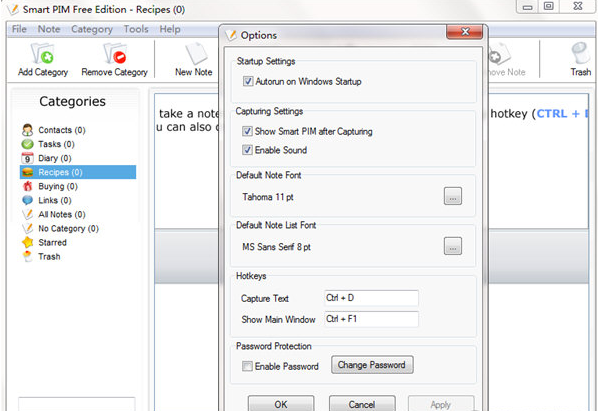Select the Contacts category icon
This screenshot has height=411, width=598.
pyautogui.click(x=27, y=130)
